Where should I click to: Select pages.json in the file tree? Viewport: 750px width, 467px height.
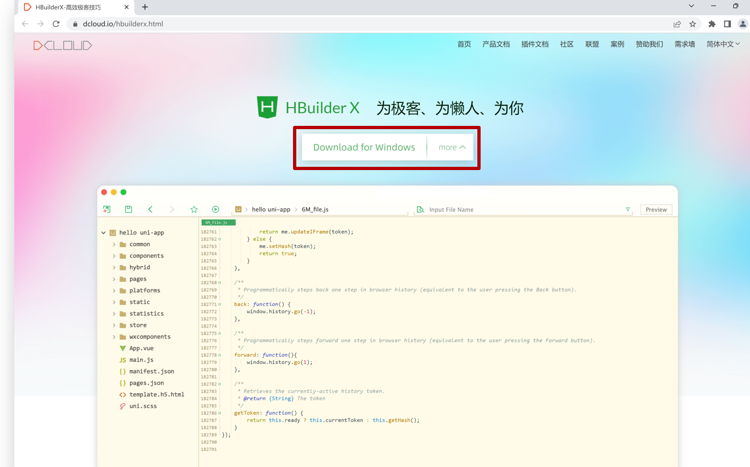pyautogui.click(x=146, y=383)
